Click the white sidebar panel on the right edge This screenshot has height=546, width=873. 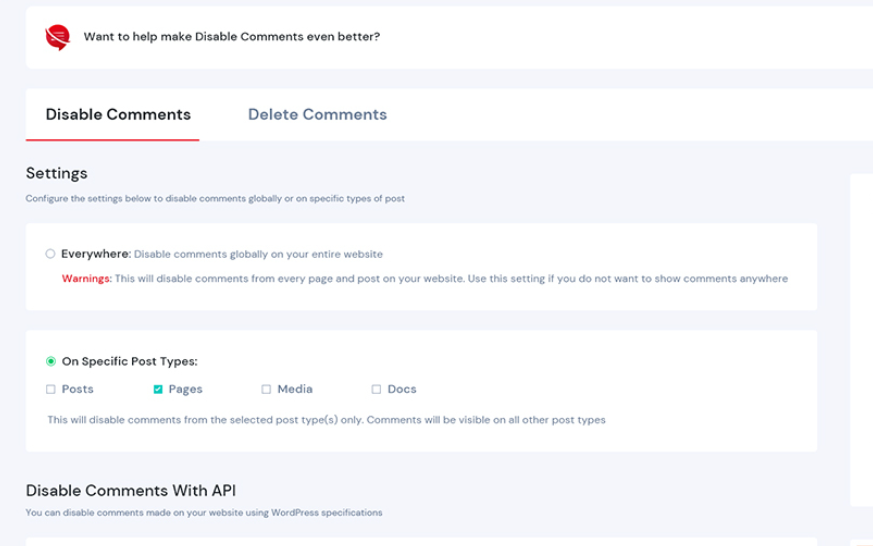pos(861,340)
